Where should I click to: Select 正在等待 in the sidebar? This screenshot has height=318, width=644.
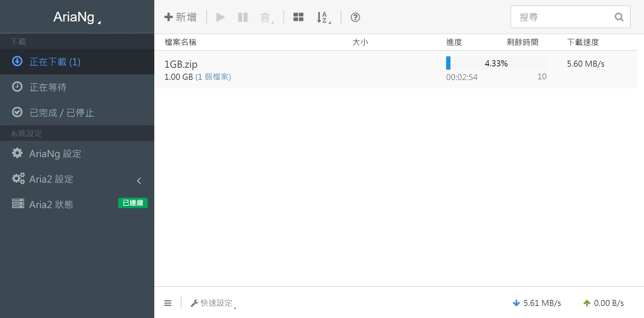pos(48,87)
